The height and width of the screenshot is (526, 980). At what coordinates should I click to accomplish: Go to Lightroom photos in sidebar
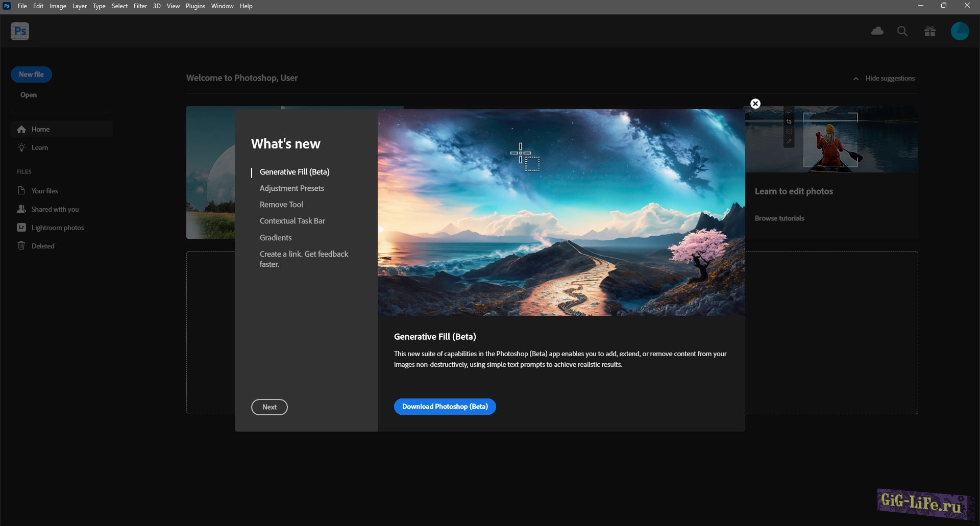[57, 228]
